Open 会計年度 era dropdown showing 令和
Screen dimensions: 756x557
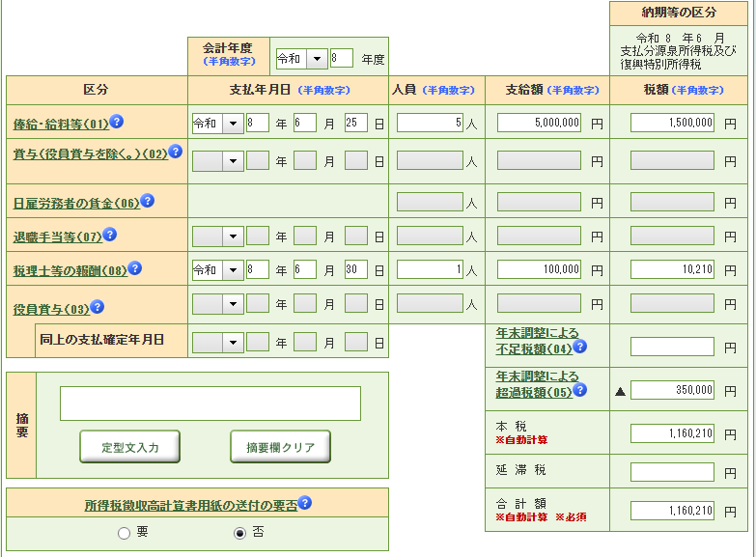[x=302, y=59]
